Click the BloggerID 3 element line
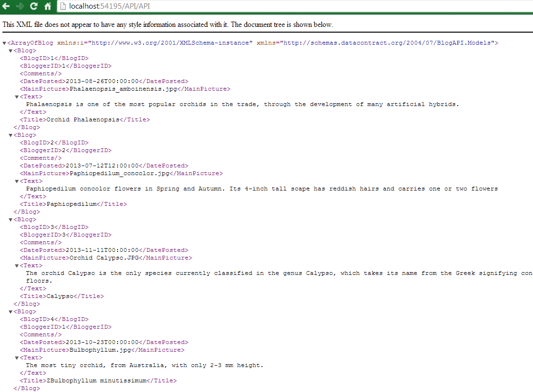 point(66,235)
